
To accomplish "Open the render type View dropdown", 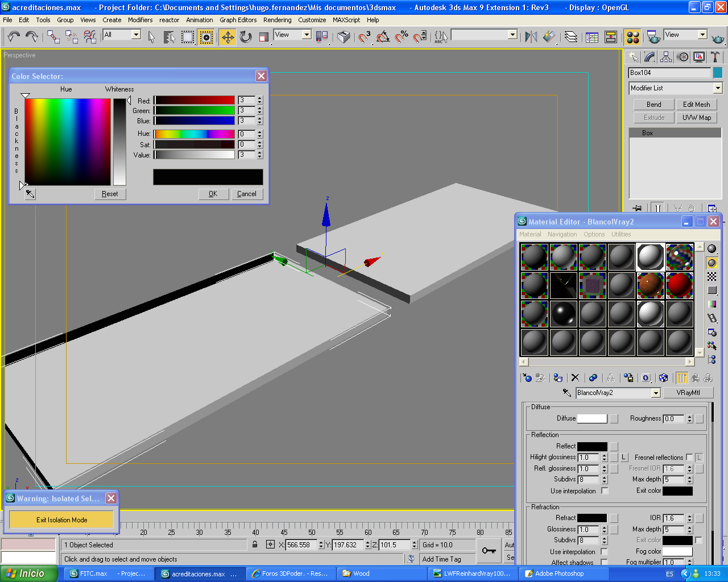I will click(702, 35).
